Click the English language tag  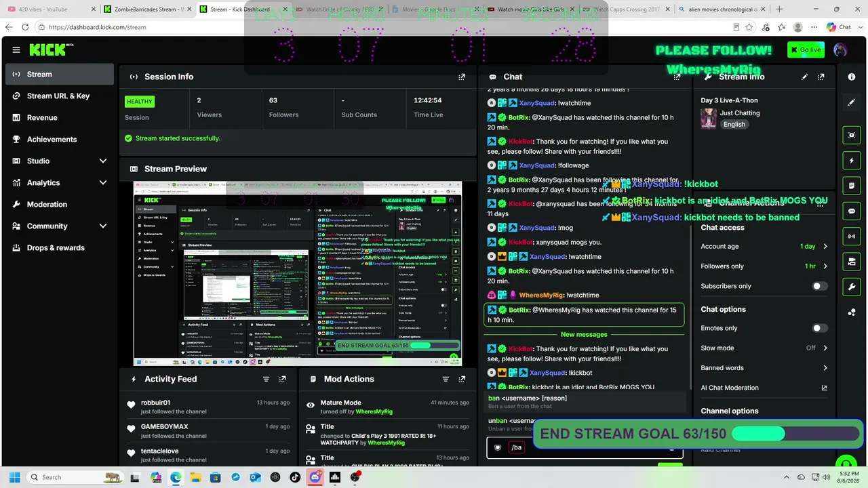click(x=734, y=124)
